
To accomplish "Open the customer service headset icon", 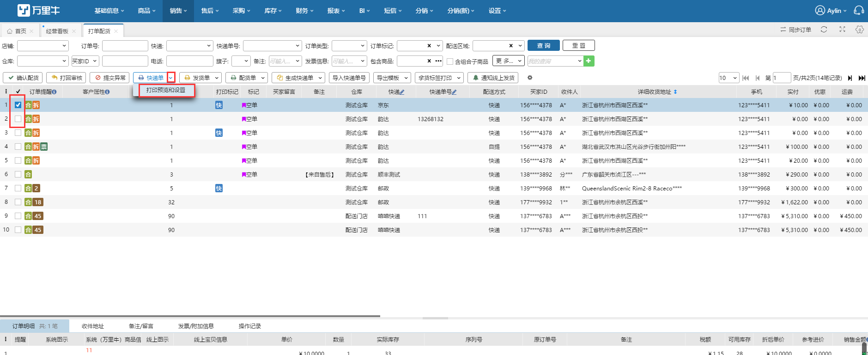I will pos(859,10).
